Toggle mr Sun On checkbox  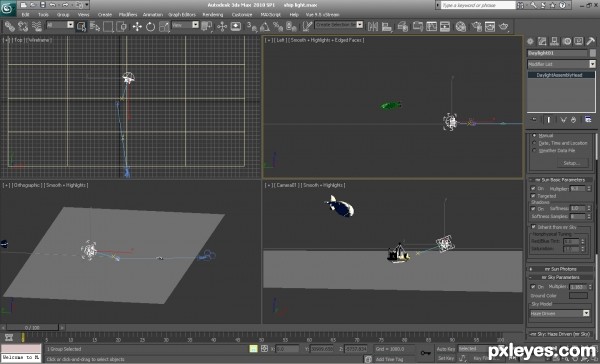pyautogui.click(x=533, y=188)
